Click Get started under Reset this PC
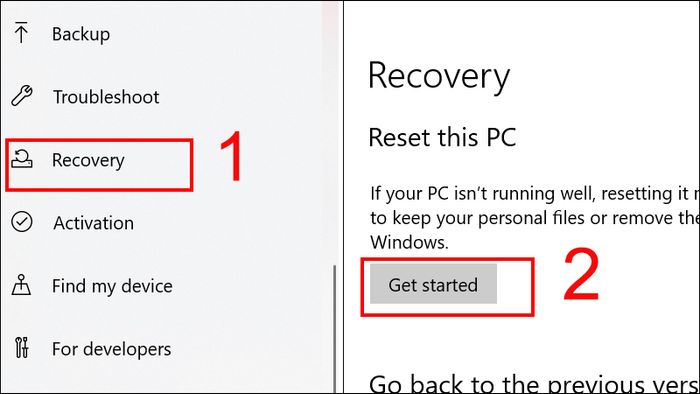Image resolution: width=700 pixels, height=394 pixels. 433,284
